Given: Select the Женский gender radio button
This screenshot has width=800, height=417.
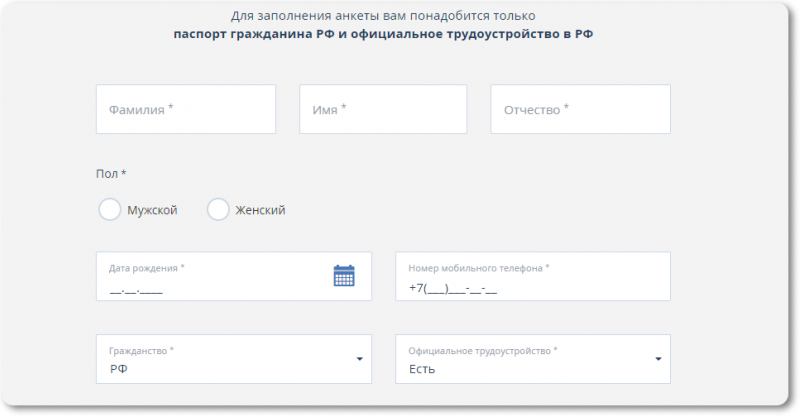Looking at the screenshot, I should click(218, 209).
